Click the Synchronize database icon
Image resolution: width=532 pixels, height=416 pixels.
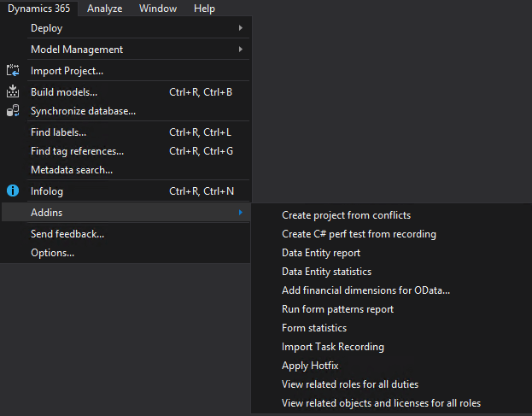[13, 110]
